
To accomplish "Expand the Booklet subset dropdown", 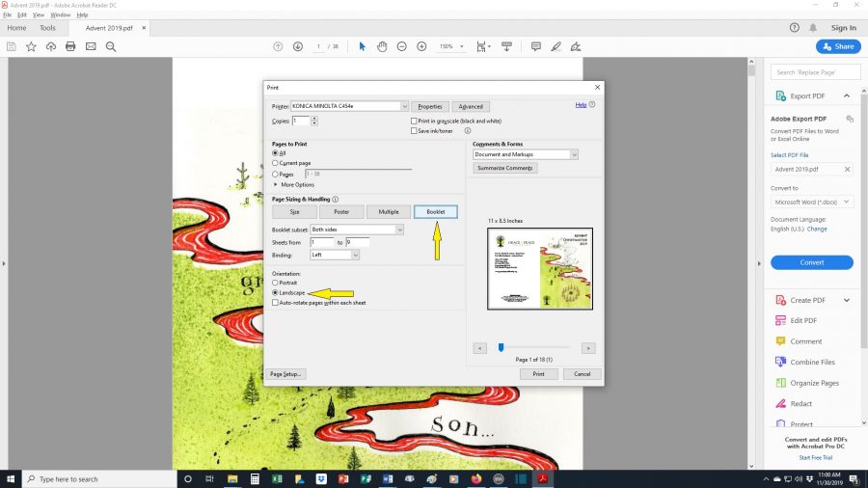I will click(357, 230).
